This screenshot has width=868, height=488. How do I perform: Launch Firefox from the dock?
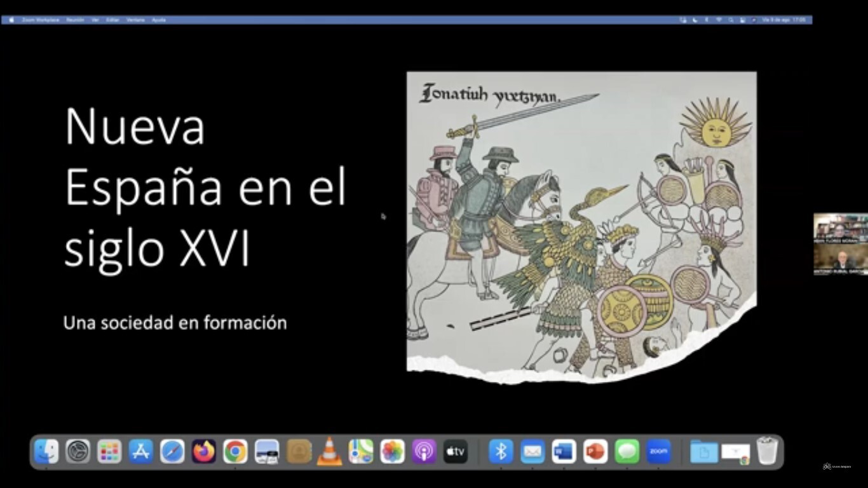[x=204, y=452]
